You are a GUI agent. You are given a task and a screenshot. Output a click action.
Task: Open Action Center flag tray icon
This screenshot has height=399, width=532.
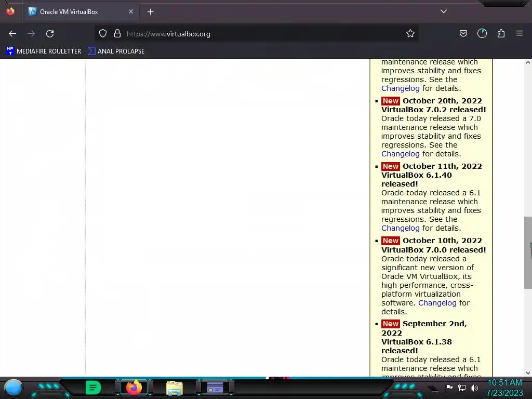[x=449, y=388]
